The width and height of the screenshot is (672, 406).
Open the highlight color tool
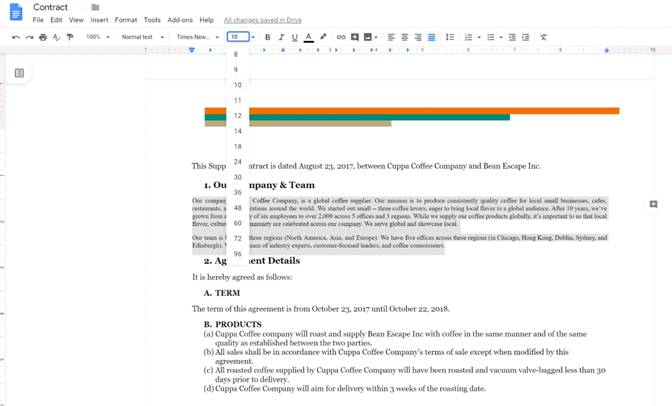(323, 37)
